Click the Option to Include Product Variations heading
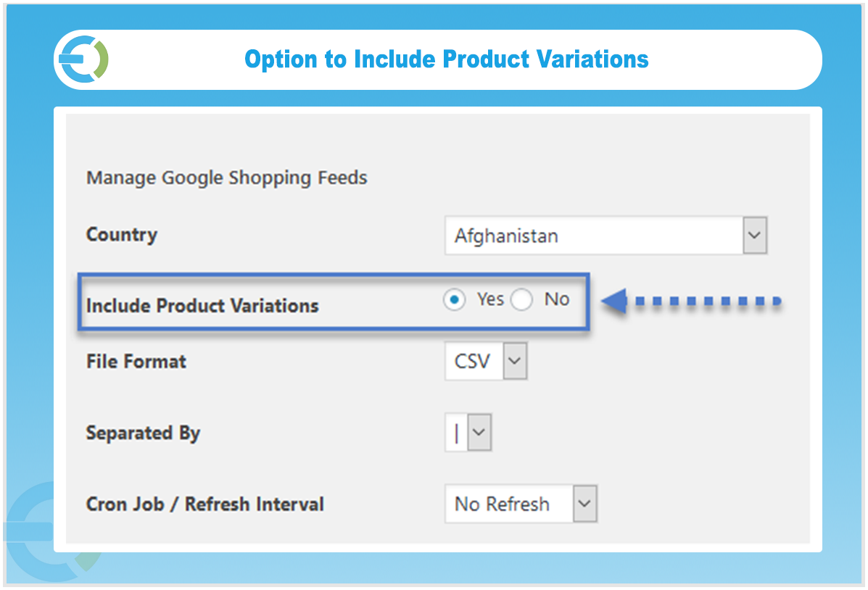 click(446, 59)
